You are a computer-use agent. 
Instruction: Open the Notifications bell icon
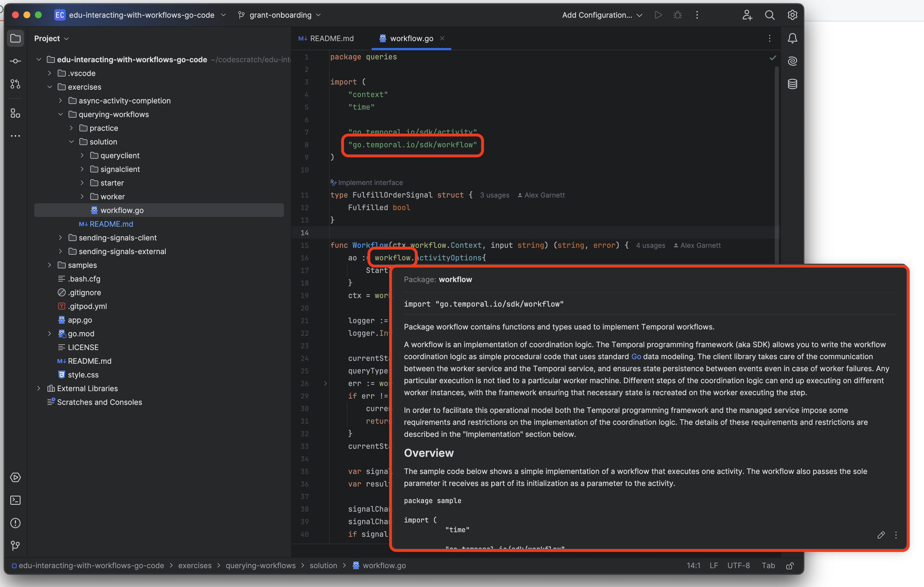pyautogui.click(x=792, y=38)
